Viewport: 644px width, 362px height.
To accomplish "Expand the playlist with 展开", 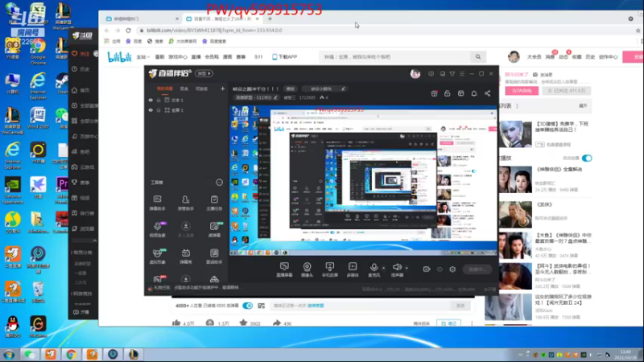I will tap(583, 106).
